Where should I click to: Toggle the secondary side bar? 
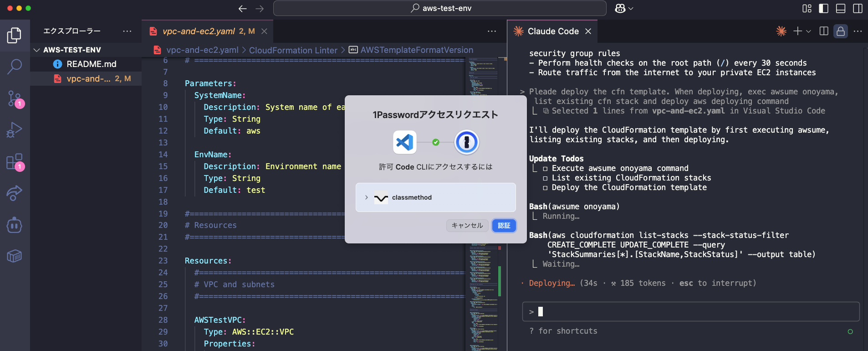point(858,8)
